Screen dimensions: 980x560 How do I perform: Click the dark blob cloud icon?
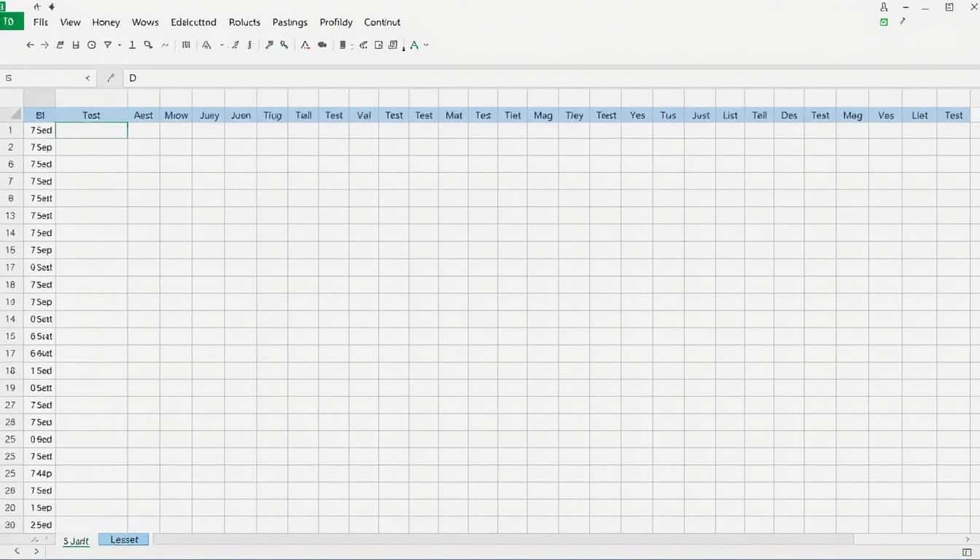point(322,45)
